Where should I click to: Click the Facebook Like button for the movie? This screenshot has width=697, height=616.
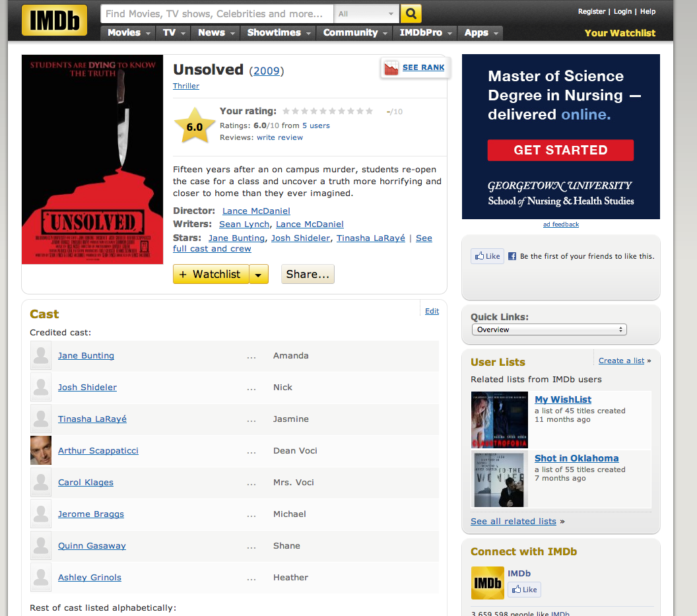pyautogui.click(x=488, y=256)
